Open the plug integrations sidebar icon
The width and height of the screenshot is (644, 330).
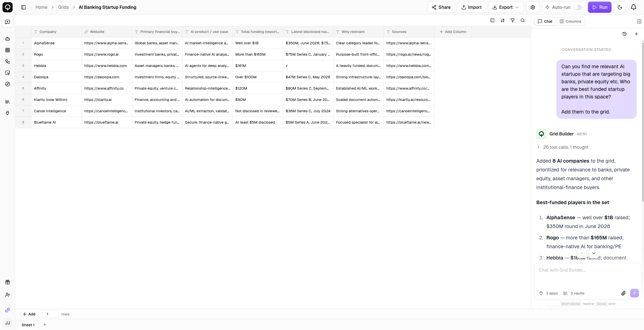pyautogui.click(x=8, y=113)
